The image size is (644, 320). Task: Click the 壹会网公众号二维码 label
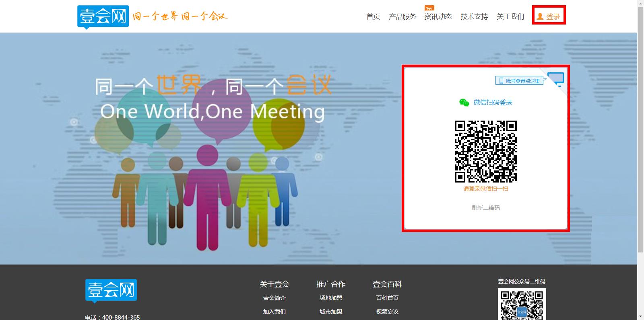coord(522,281)
